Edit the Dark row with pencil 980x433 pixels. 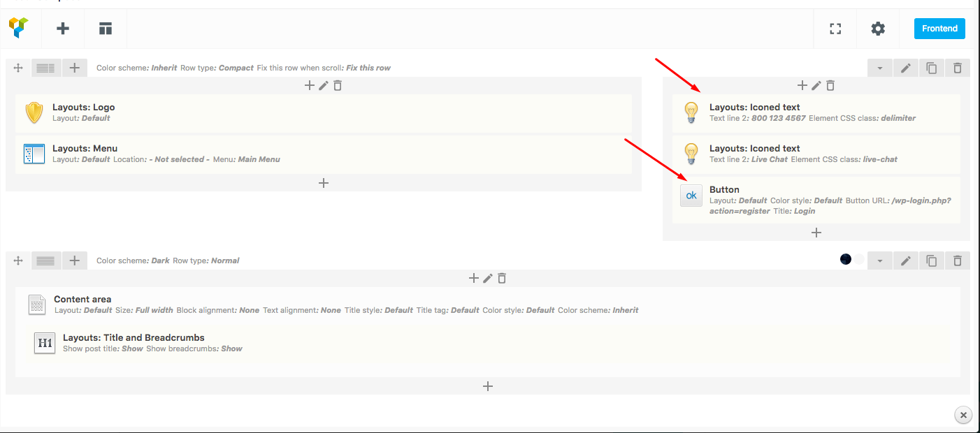pos(906,260)
